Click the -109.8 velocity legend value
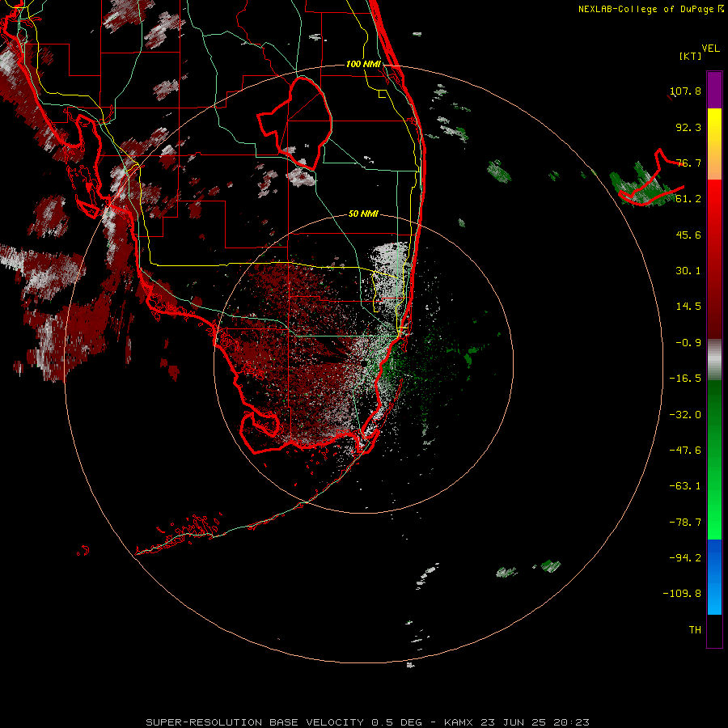 click(683, 594)
